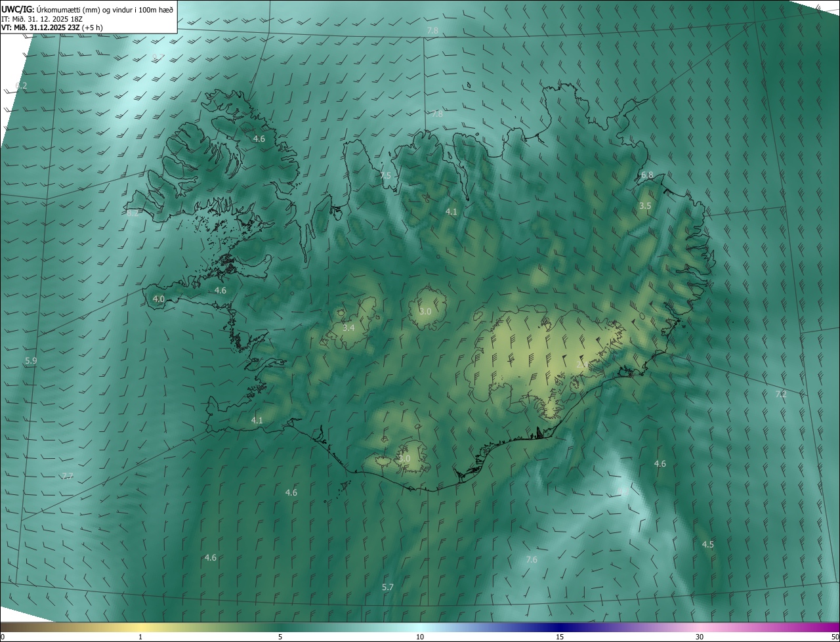The image size is (840, 642).
Task: Click the 5.7 value label on the map
Action: coord(388,588)
